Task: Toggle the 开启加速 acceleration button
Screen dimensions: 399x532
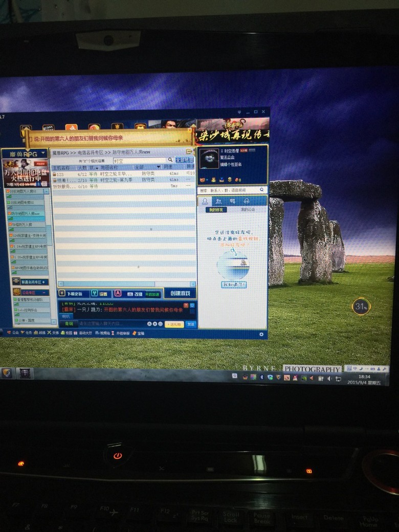Action: coord(152,294)
